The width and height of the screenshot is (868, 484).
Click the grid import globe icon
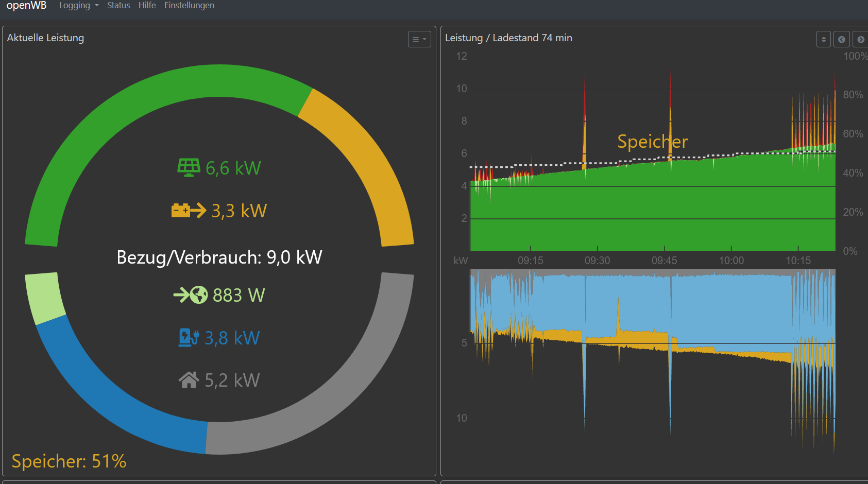point(191,295)
